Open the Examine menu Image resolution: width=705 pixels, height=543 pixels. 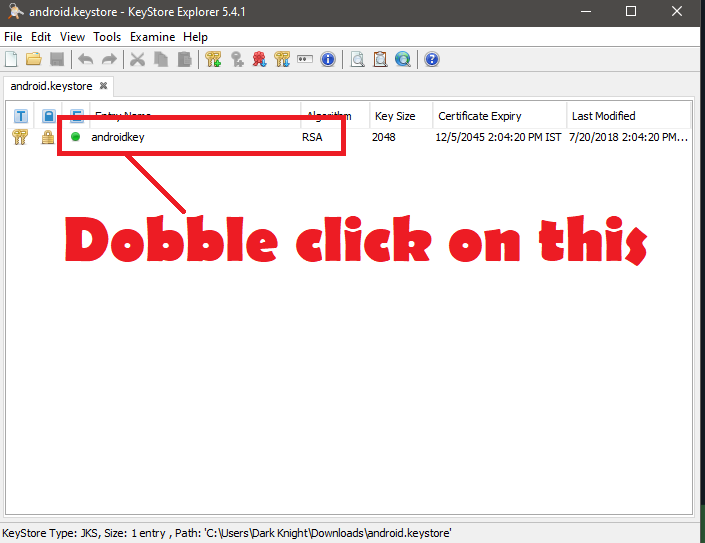tap(152, 37)
